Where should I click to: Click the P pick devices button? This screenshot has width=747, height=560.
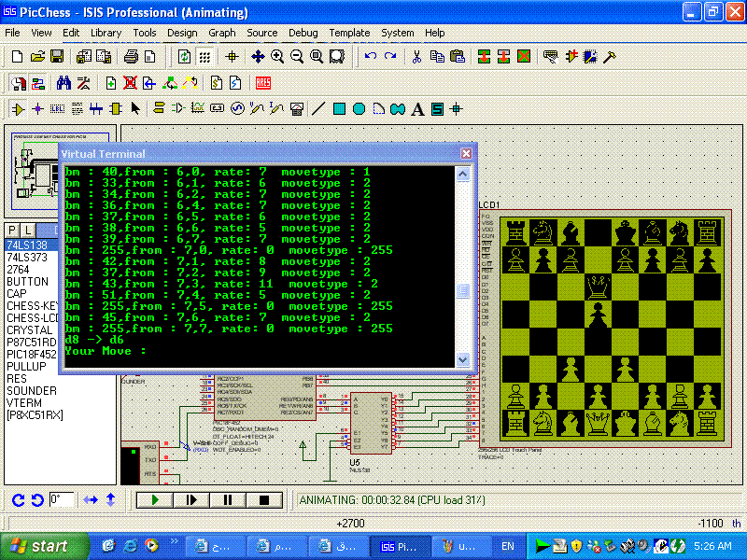tap(12, 231)
